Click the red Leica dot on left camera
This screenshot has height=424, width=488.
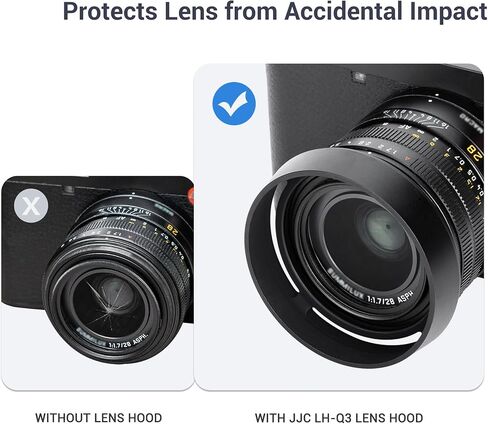coord(191,197)
